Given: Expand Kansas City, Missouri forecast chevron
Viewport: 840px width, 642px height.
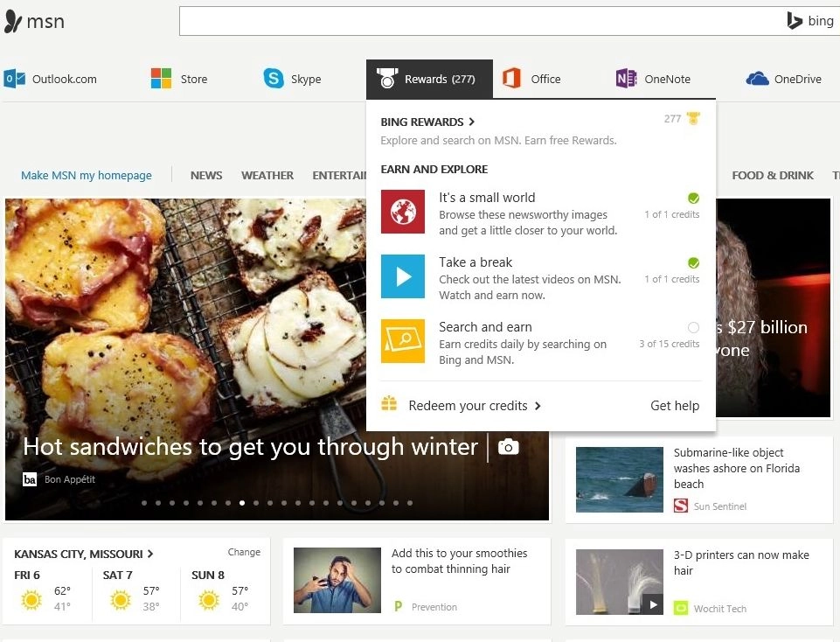Looking at the screenshot, I should 150,554.
